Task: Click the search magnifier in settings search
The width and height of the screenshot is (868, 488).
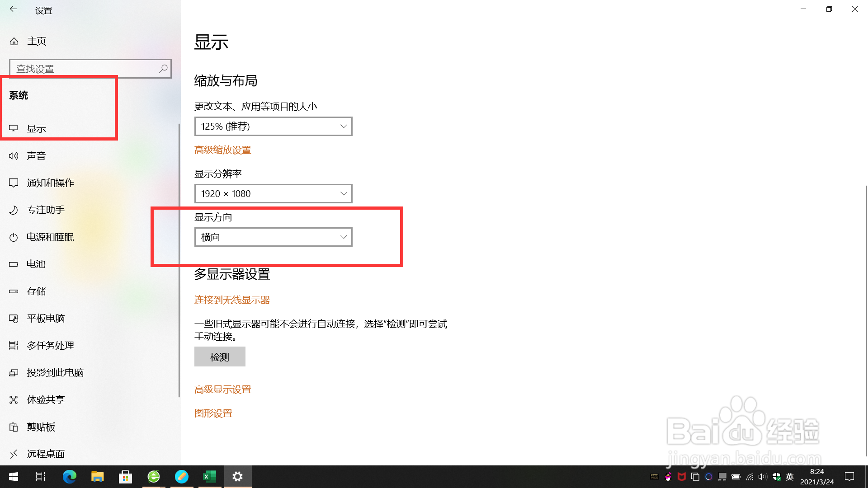Action: [163, 68]
